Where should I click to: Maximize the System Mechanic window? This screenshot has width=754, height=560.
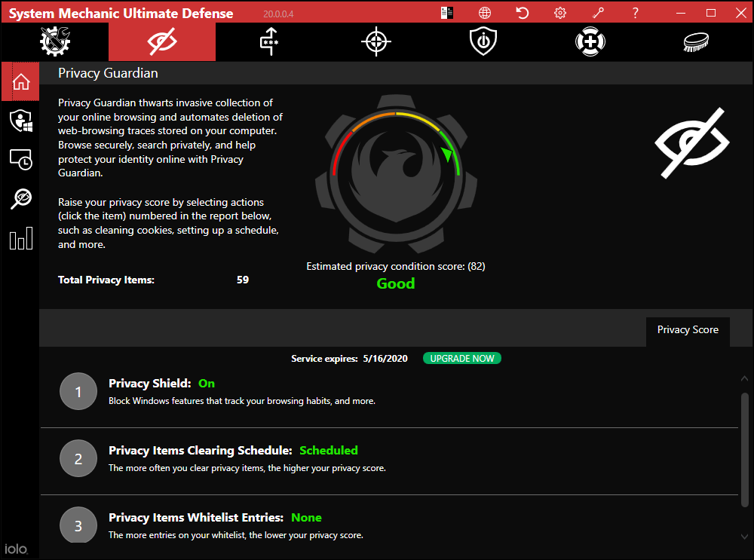711,13
